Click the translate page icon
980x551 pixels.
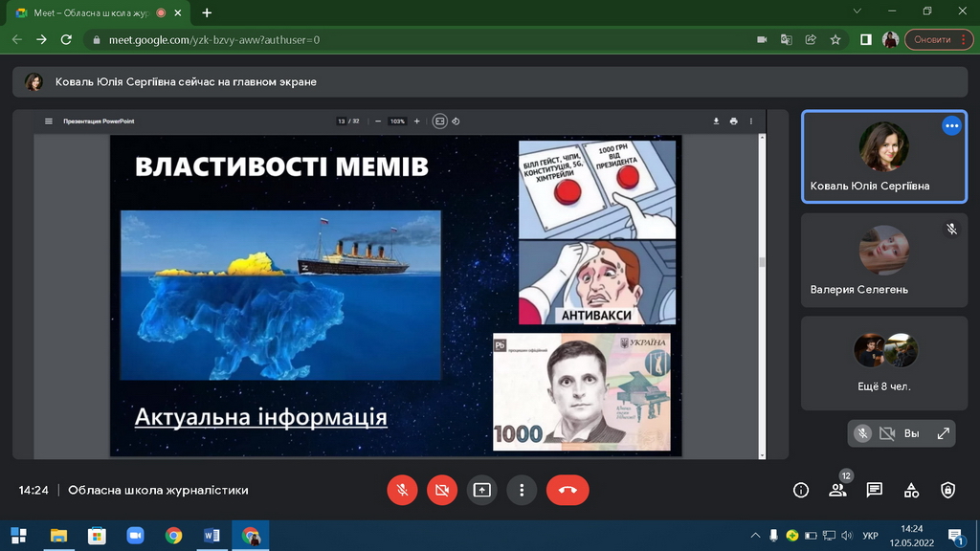click(x=787, y=39)
